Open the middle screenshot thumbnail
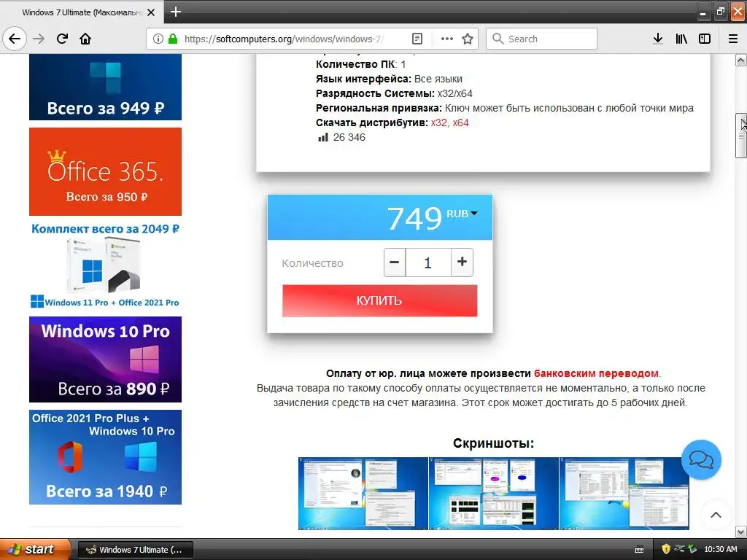 [494, 494]
